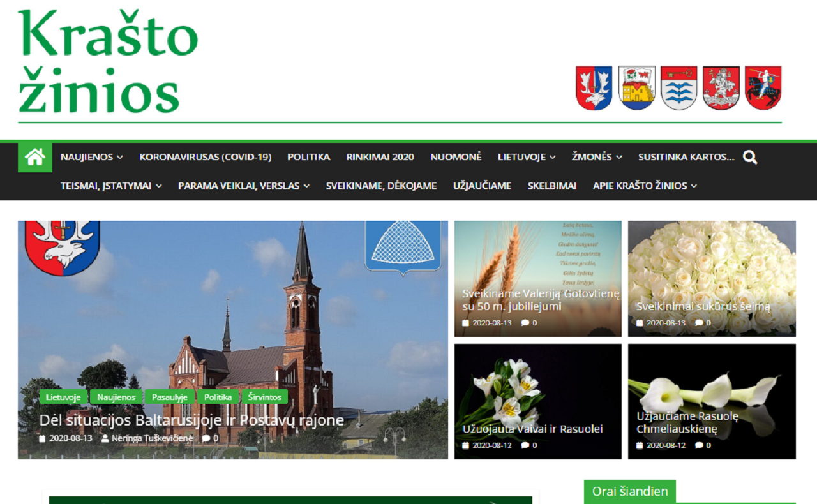
Task: Open Užuojauta Vaivai ir Rasuolei article
Action: tap(532, 429)
